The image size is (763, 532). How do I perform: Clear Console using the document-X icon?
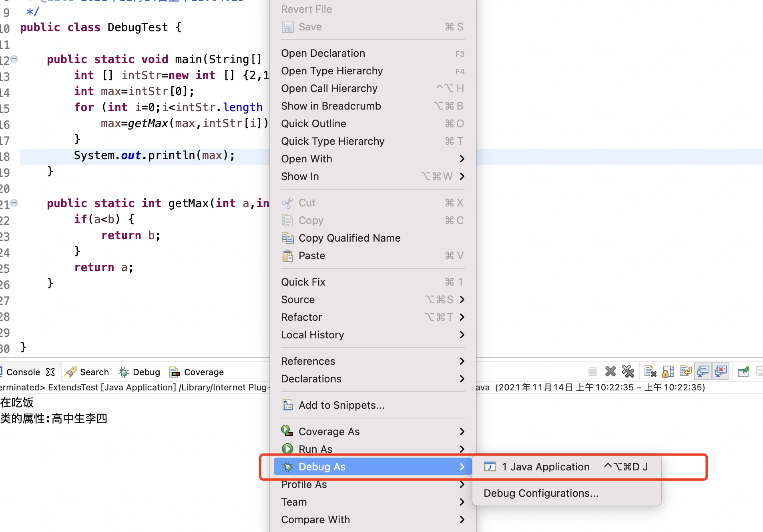point(650,372)
